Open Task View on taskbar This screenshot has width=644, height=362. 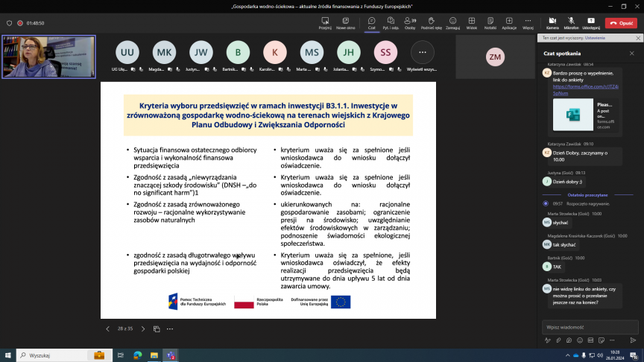coord(120,355)
